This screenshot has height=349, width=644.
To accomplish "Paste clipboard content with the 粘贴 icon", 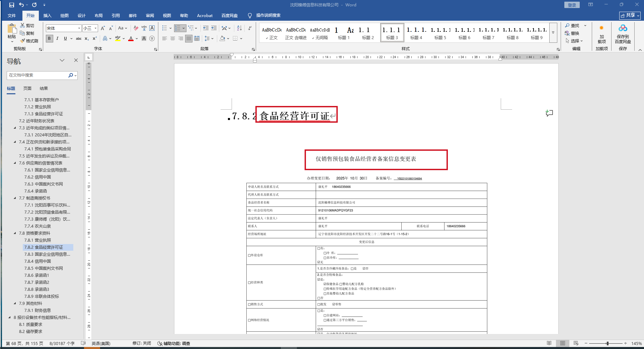I will click(x=12, y=29).
